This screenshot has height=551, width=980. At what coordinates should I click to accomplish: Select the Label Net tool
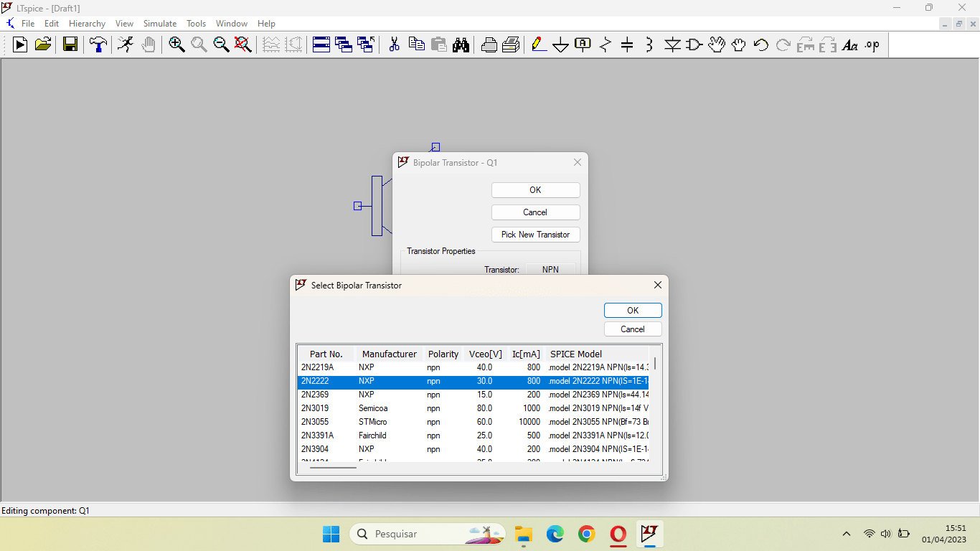[583, 45]
